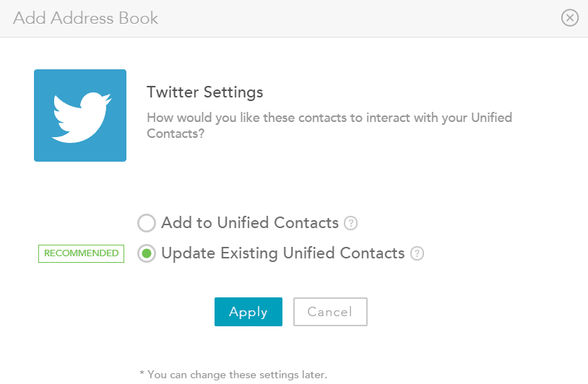
Task: Click the Add to Unified Contacts label
Action: (250, 223)
